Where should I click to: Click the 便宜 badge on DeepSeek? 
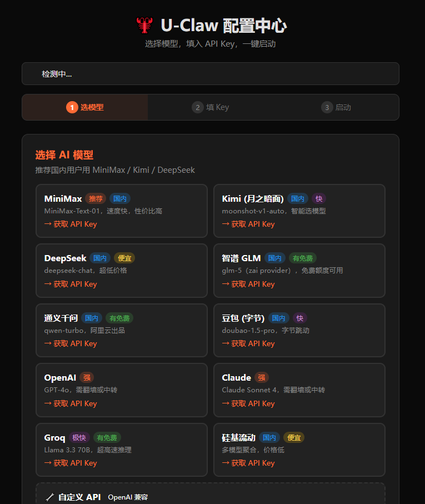pyautogui.click(x=124, y=258)
